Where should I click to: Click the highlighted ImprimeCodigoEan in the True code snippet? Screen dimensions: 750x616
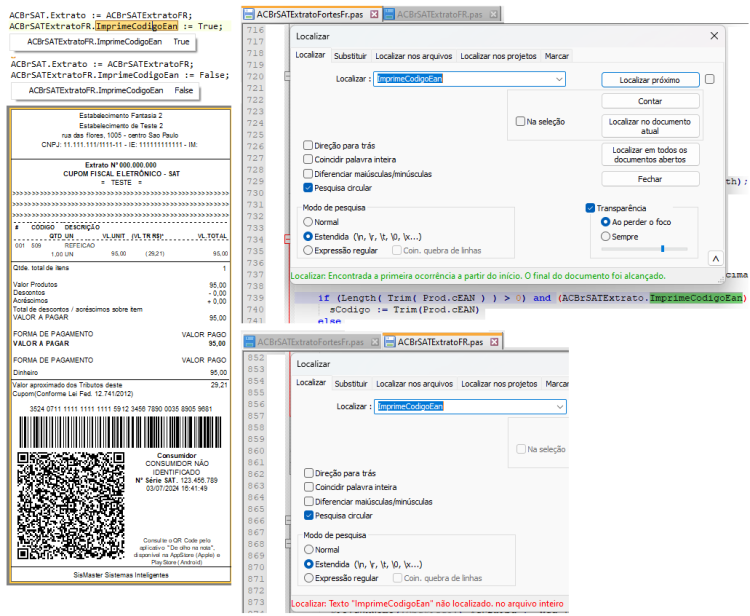(x=136, y=26)
